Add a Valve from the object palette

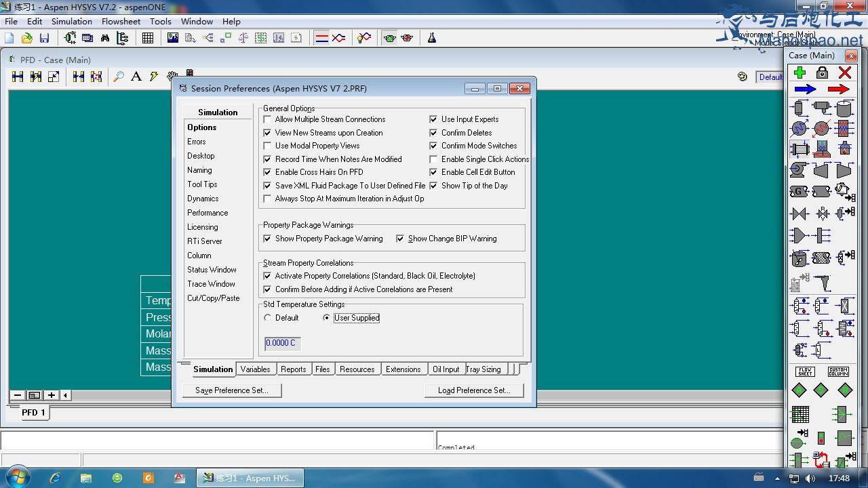[x=800, y=213]
